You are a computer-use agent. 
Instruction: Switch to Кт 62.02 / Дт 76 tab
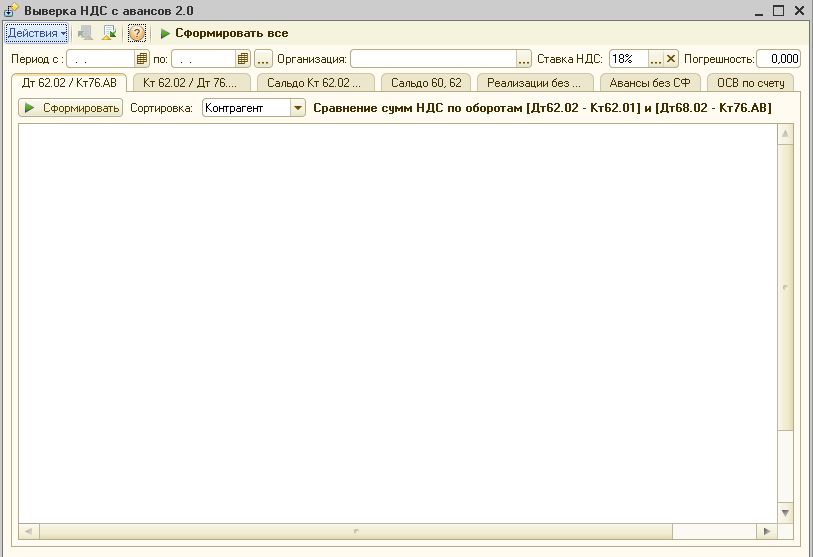(190, 83)
